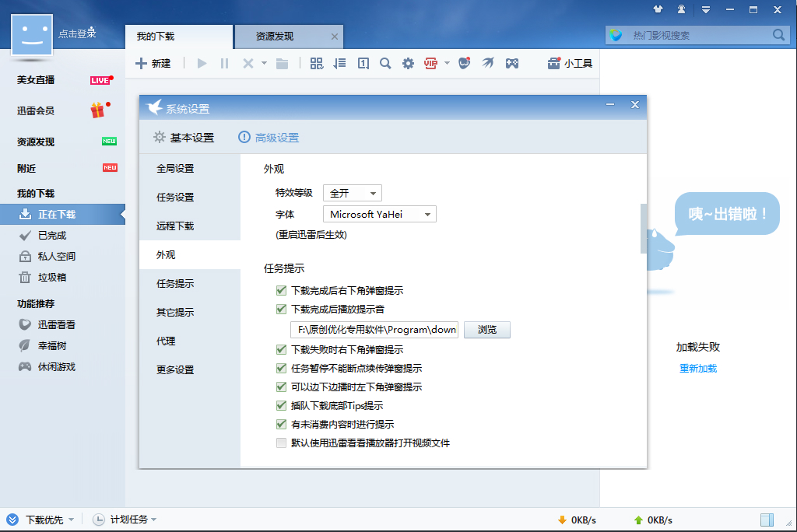Image resolution: width=797 pixels, height=532 pixels.
Task: Click the settings gear icon in toolbar
Action: [408, 64]
